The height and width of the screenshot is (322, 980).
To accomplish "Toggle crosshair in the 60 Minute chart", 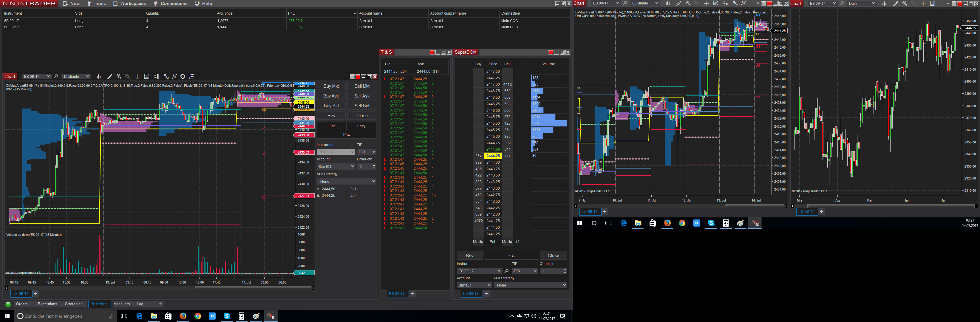I will coord(707,3).
